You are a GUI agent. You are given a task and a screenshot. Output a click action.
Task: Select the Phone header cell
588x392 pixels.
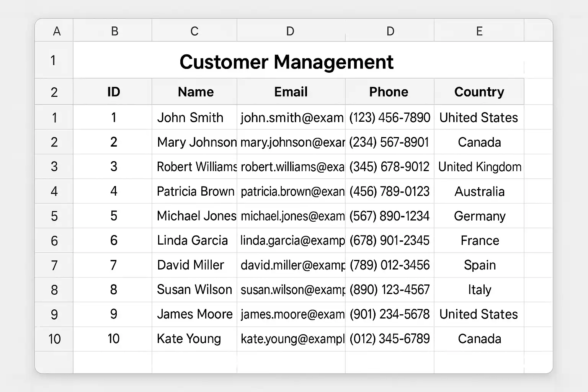point(389,92)
